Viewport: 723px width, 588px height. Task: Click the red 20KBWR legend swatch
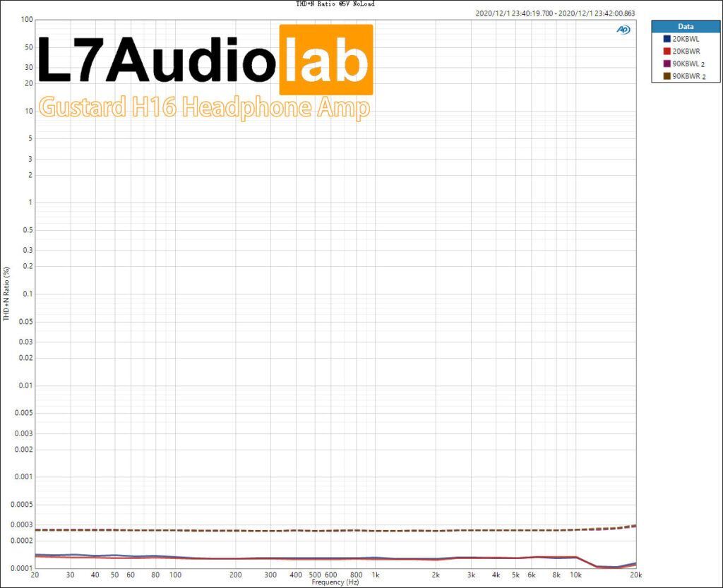click(x=667, y=51)
